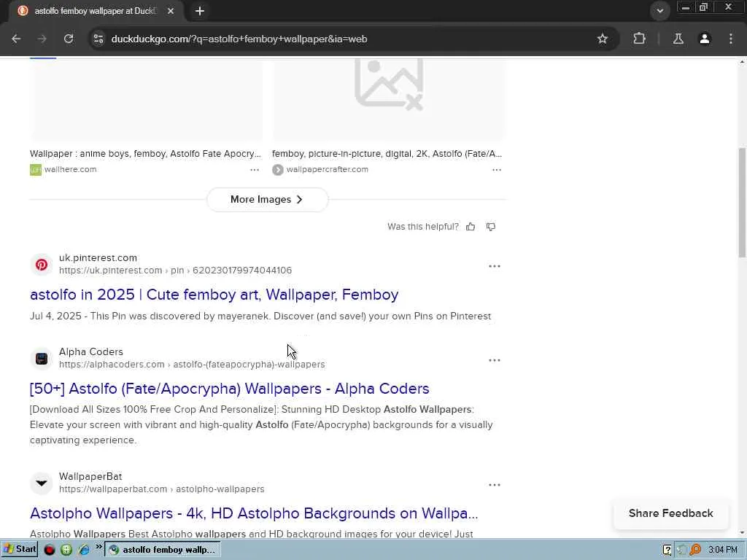
Task: Open the Extensions puzzle icon
Action: pyautogui.click(x=639, y=39)
